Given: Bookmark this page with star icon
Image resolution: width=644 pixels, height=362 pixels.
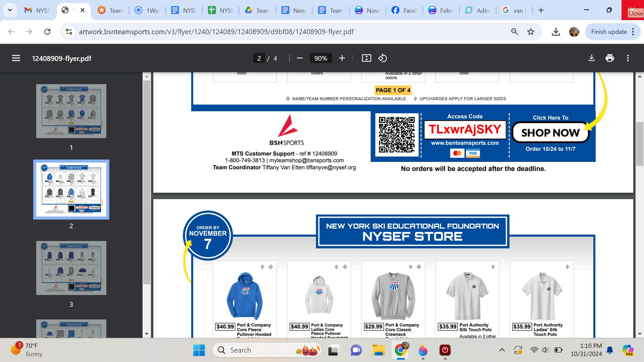Looking at the screenshot, I should (x=531, y=32).
